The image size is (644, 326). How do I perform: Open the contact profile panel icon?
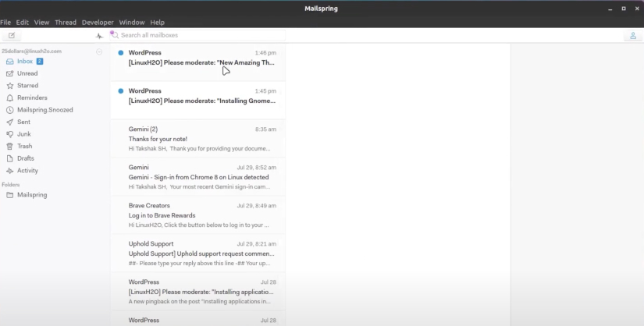633,36
